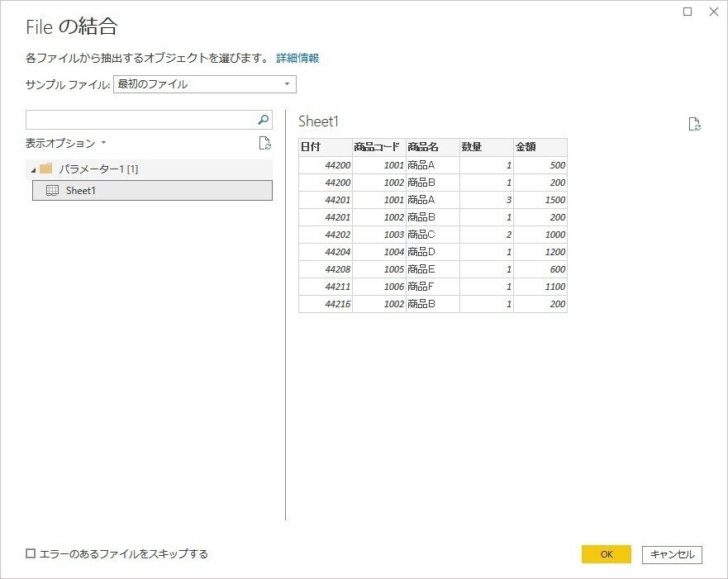Viewport: 728px width, 579px height.
Task: Click the 金額 value 1000
Action: [540, 235]
